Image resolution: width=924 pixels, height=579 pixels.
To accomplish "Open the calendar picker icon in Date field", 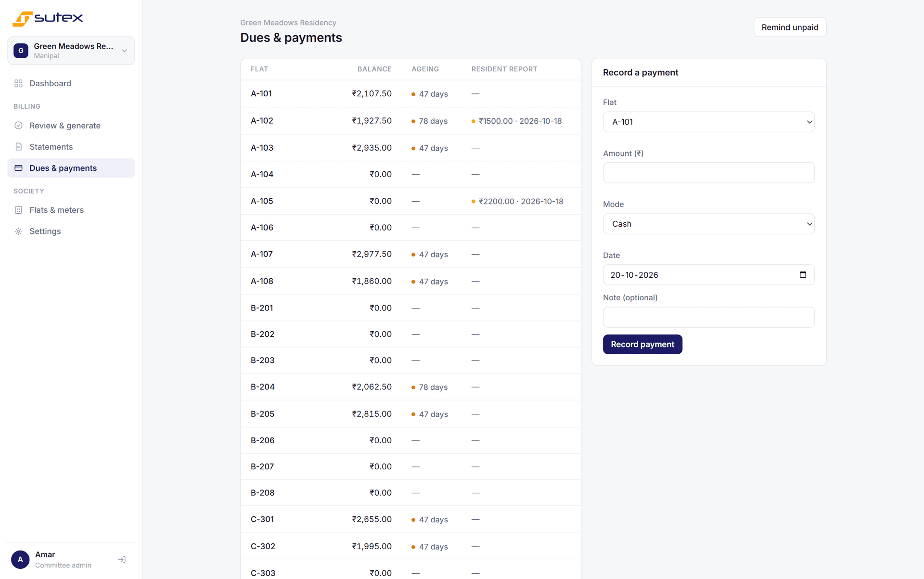I will [x=803, y=274].
